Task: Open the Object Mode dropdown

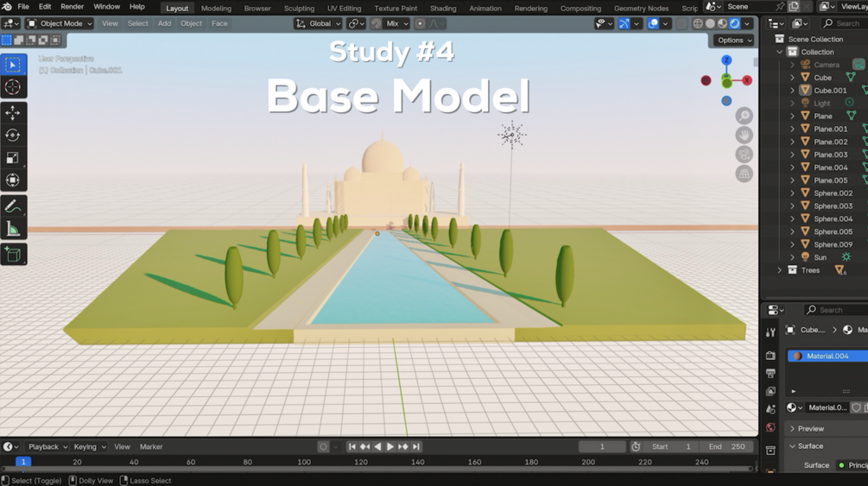Action: click(60, 24)
